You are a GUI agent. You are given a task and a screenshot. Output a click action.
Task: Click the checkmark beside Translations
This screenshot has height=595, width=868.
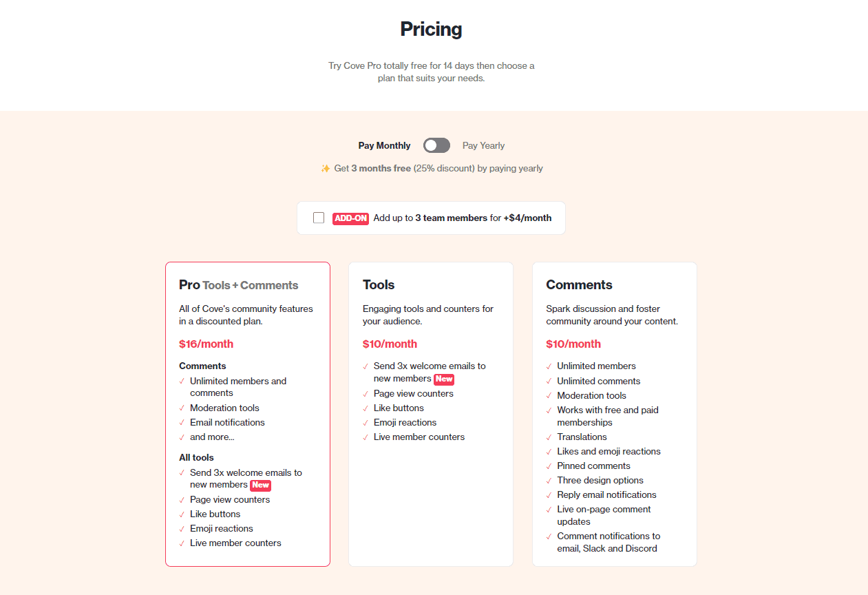pyautogui.click(x=549, y=437)
